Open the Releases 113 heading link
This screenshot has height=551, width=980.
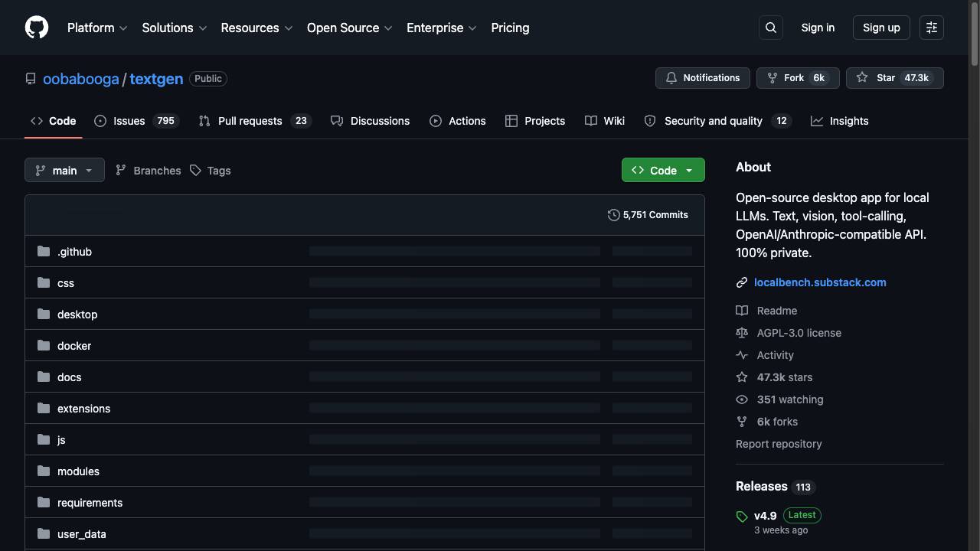775,487
